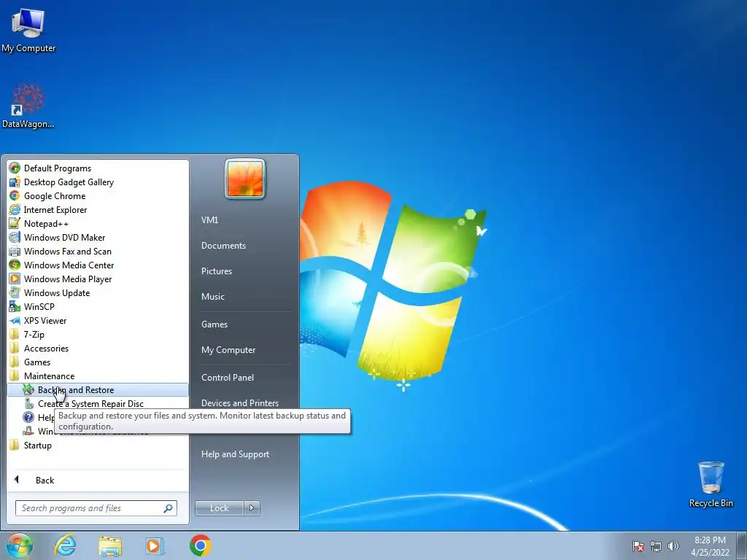Launch Chrome from the taskbar
The image size is (747, 560).
pyautogui.click(x=200, y=545)
